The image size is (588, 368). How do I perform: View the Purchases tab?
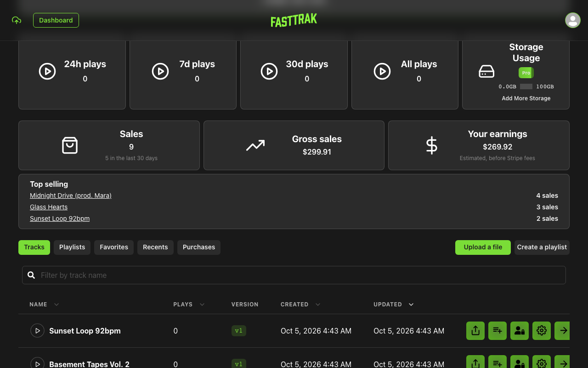click(x=199, y=247)
